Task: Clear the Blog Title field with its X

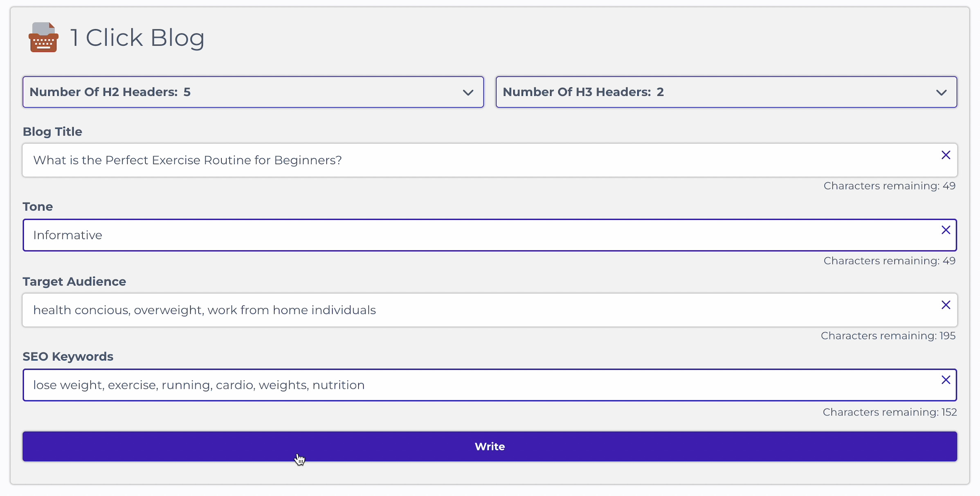Action: 946,155
